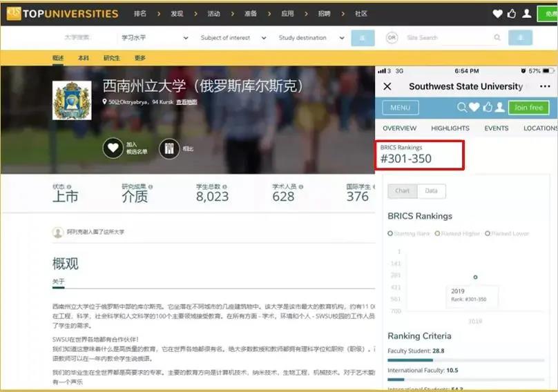Click the compare columns icon

[169, 148]
